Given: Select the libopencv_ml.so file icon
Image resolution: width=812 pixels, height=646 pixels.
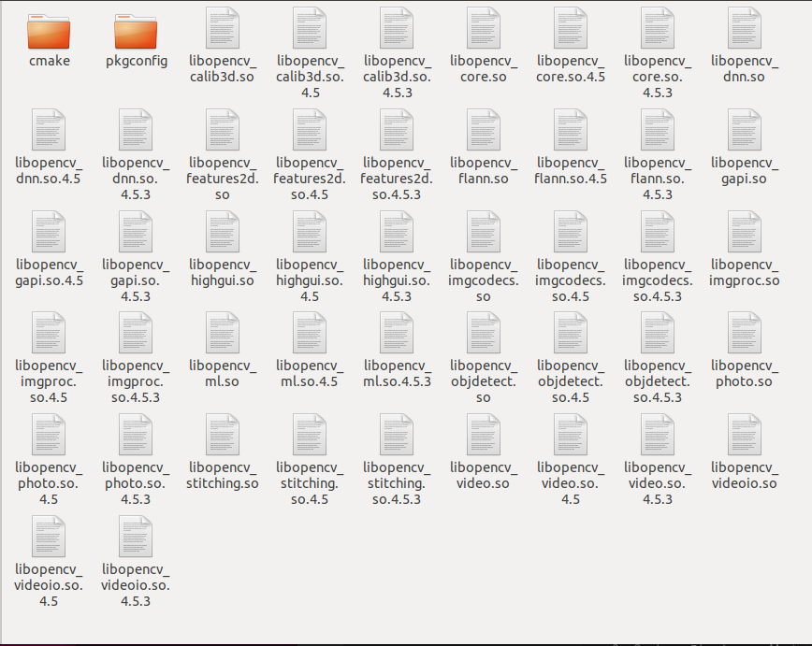Looking at the screenshot, I should [x=223, y=333].
